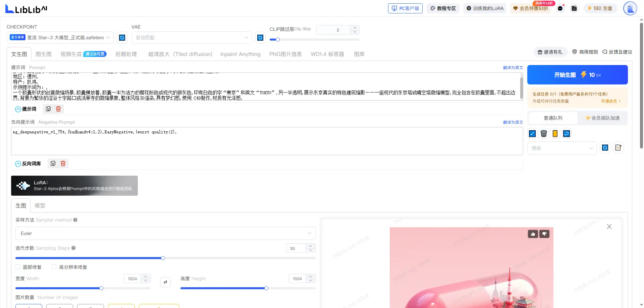Give the generated image a thumbs up
644x308 pixels.
click(533, 234)
